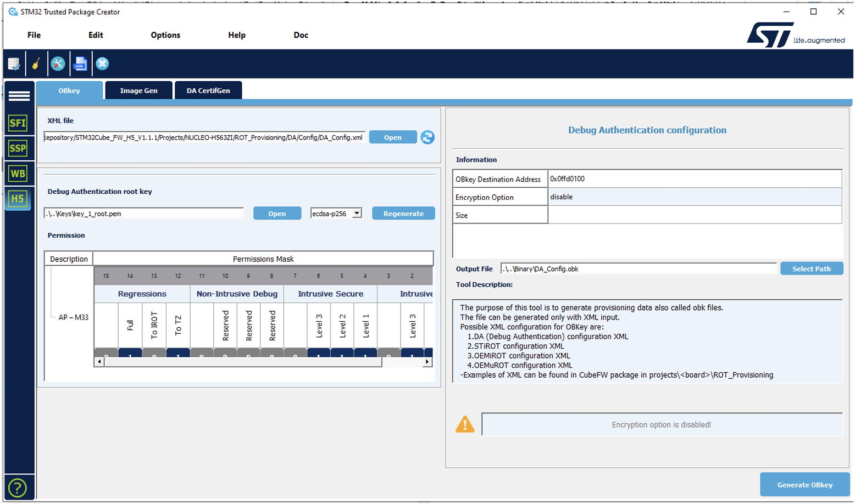The image size is (855, 504).
Task: Click the Non-Intrusive Debug group header
Action: point(237,294)
